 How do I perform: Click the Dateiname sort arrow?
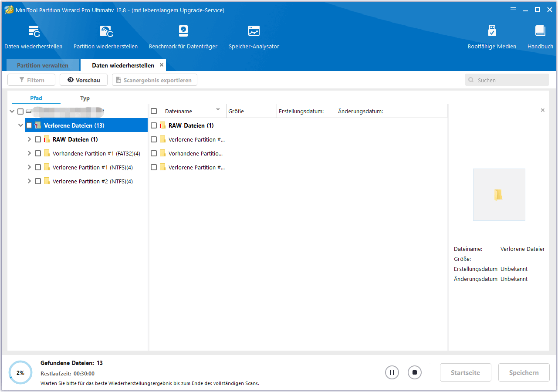tap(218, 110)
